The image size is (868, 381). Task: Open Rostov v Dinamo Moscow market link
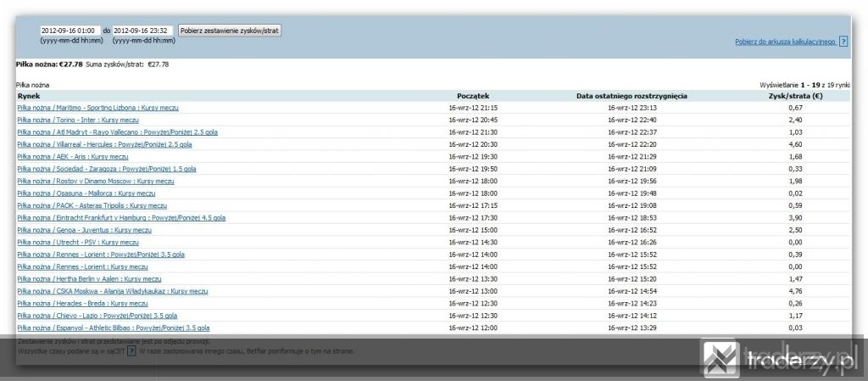click(x=96, y=181)
